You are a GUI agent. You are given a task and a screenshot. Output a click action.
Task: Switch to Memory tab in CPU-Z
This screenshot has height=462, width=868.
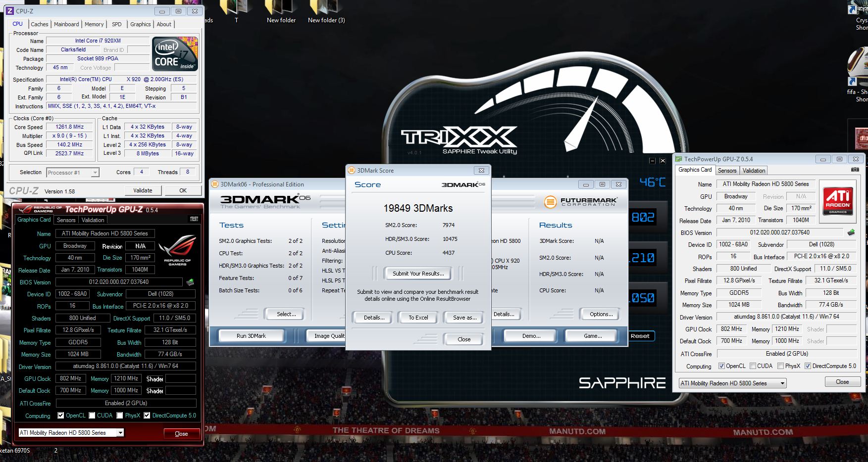click(94, 24)
